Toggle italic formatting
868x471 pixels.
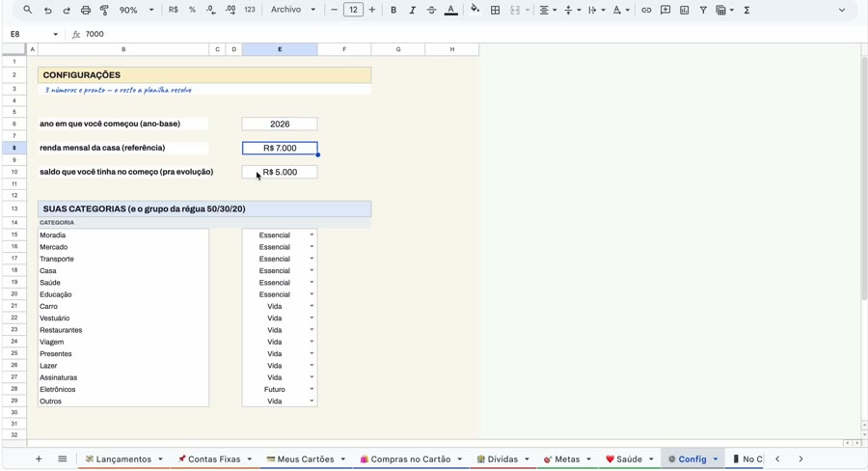point(412,10)
